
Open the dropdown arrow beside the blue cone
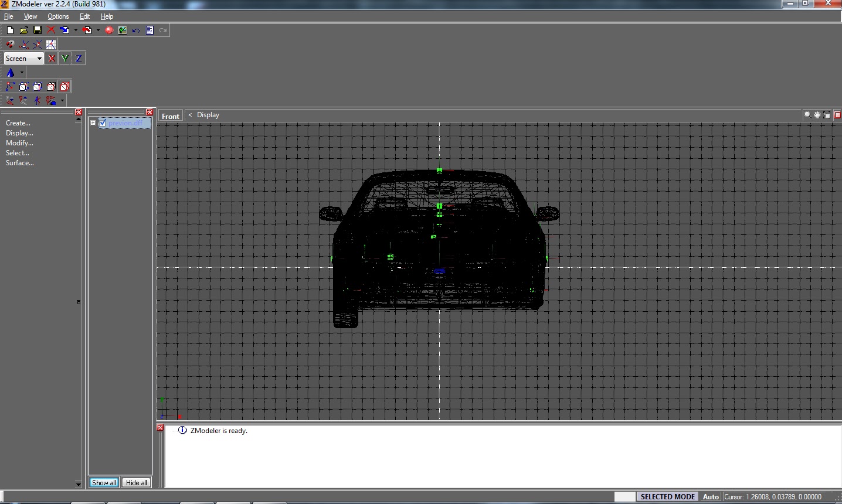(x=22, y=73)
